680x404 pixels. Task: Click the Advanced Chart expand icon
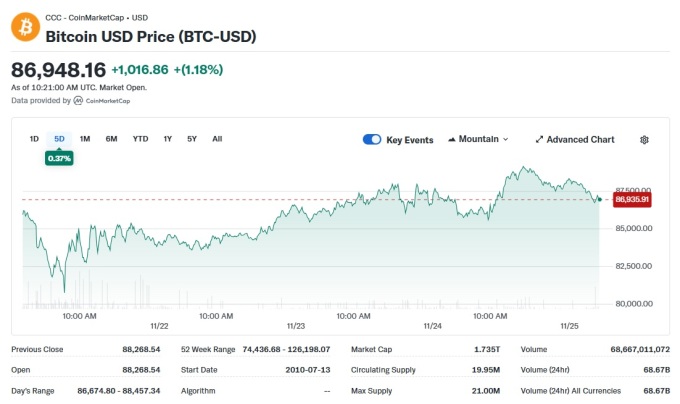[x=539, y=139]
